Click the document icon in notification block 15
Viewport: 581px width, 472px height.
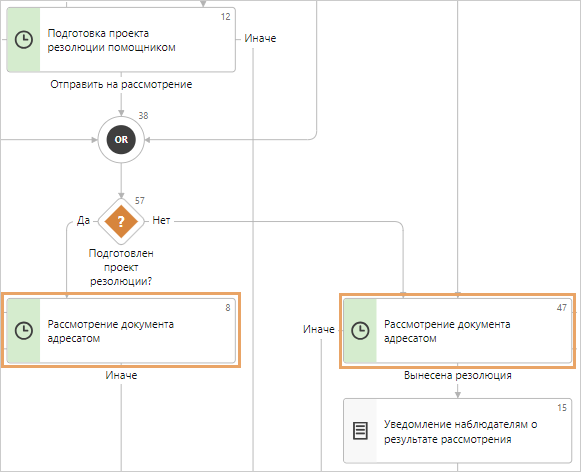(x=360, y=431)
